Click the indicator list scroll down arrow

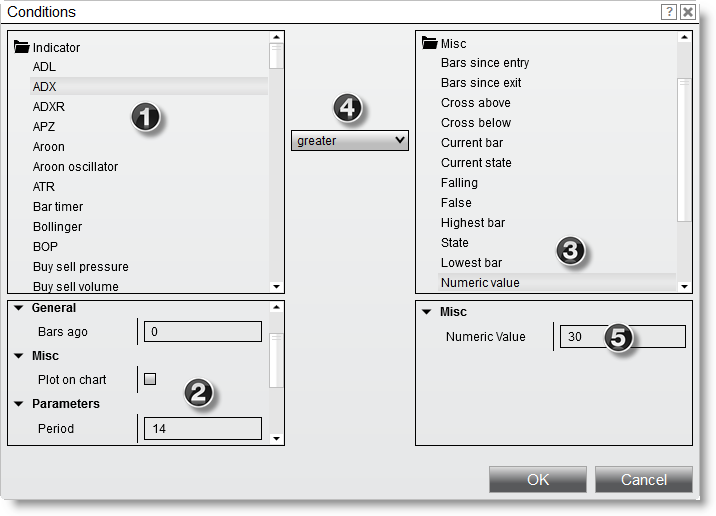point(277,286)
